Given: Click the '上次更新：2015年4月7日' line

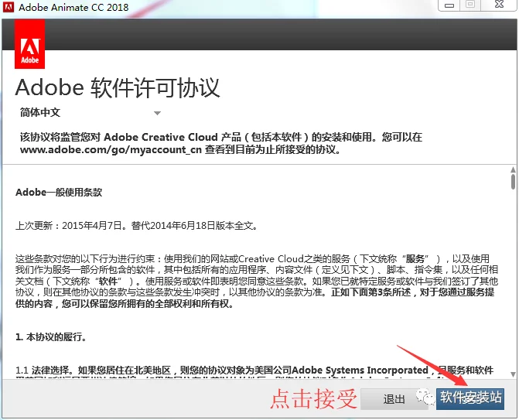Looking at the screenshot, I should tap(136, 226).
